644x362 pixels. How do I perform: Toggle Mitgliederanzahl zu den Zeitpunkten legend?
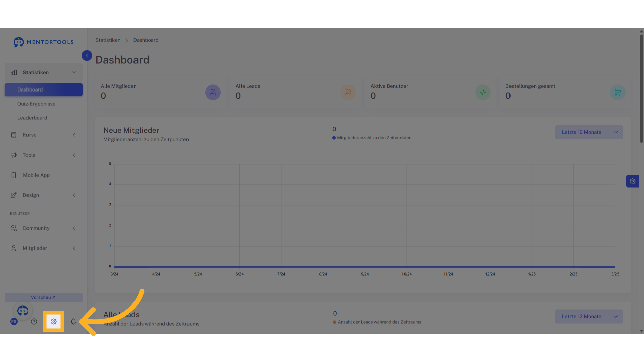[372, 138]
